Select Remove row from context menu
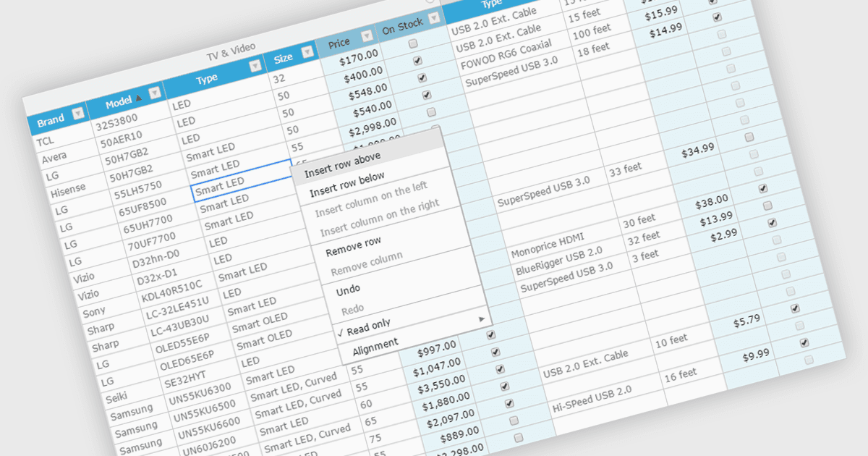 (x=353, y=247)
